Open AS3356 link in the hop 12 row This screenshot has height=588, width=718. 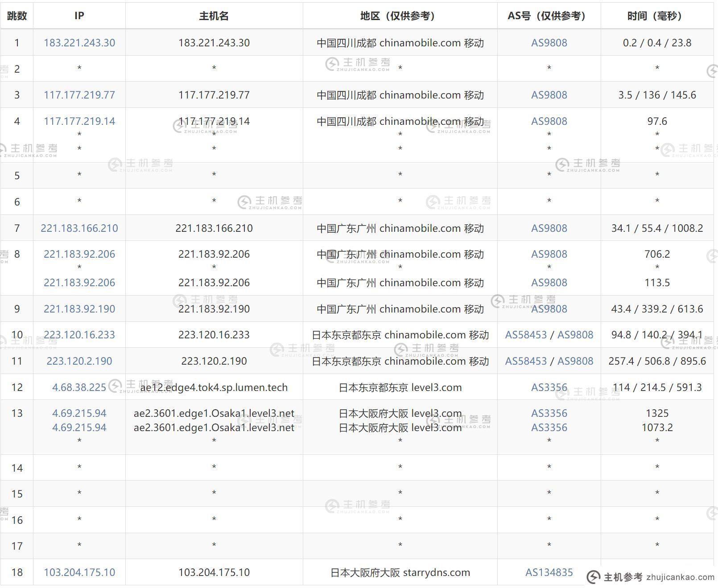pyautogui.click(x=549, y=387)
